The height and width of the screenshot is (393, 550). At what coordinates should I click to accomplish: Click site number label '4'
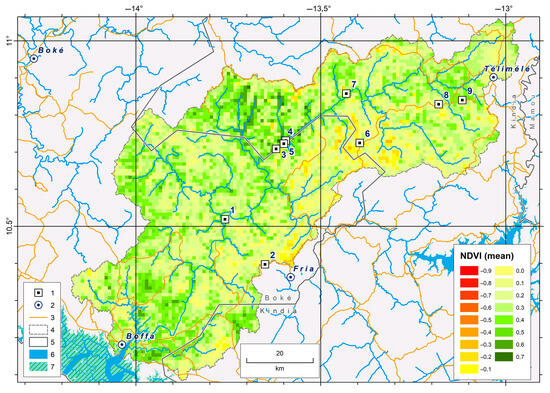(290, 132)
